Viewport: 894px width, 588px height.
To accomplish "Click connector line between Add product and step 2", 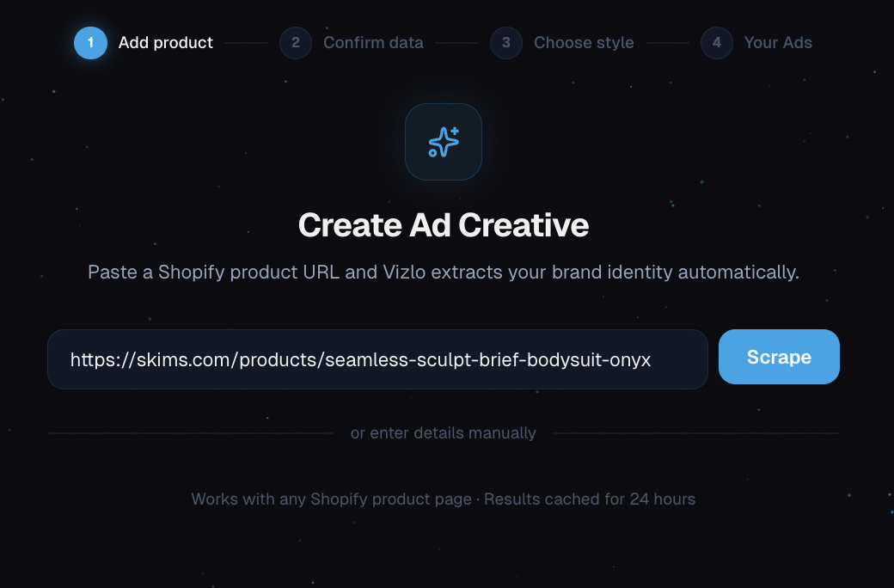I will click(x=246, y=43).
